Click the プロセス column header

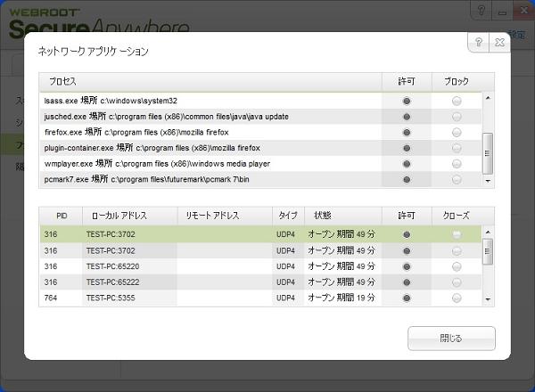pos(210,81)
